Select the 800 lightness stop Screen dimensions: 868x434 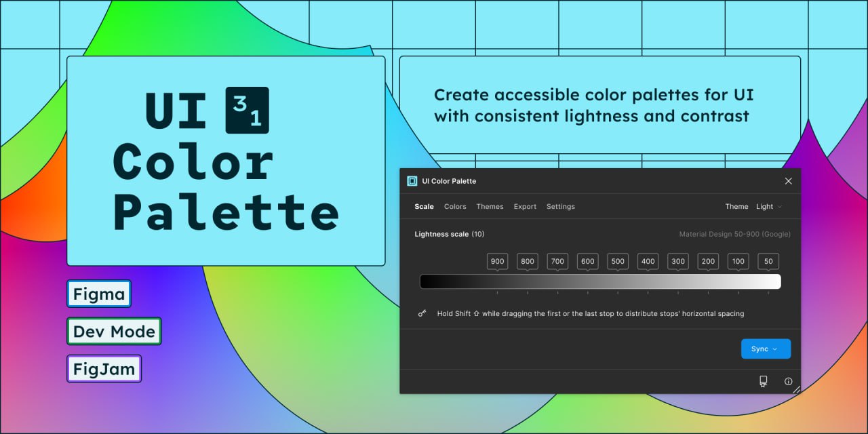pos(528,262)
